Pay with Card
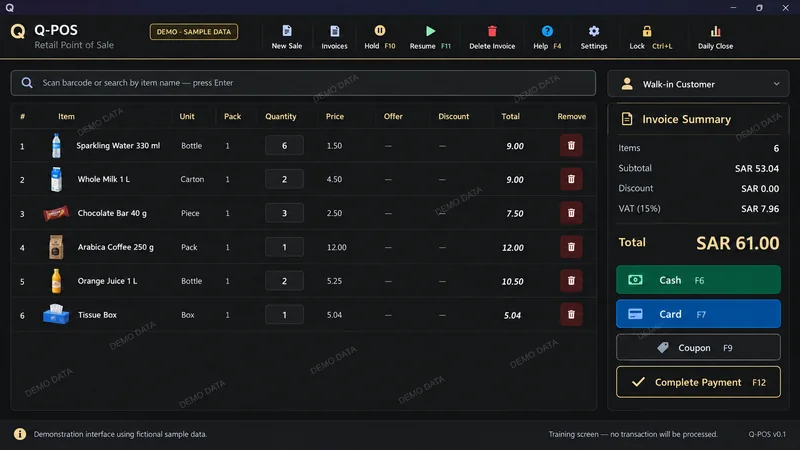The image size is (800, 450). coord(698,314)
